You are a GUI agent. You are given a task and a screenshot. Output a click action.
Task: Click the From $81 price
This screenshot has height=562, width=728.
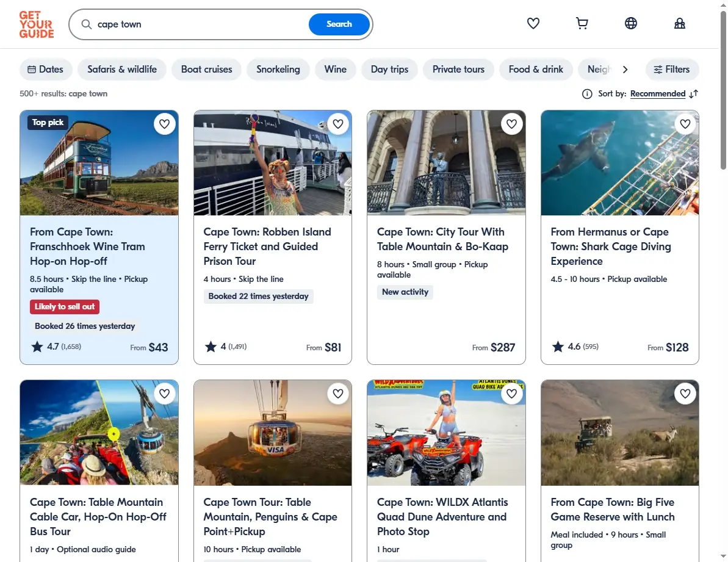[x=323, y=348]
